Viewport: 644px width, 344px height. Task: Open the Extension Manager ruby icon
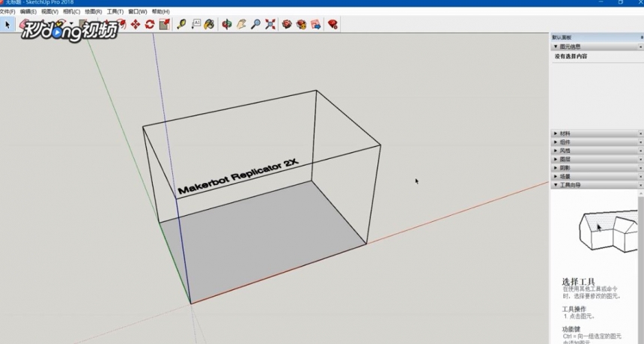point(332,25)
